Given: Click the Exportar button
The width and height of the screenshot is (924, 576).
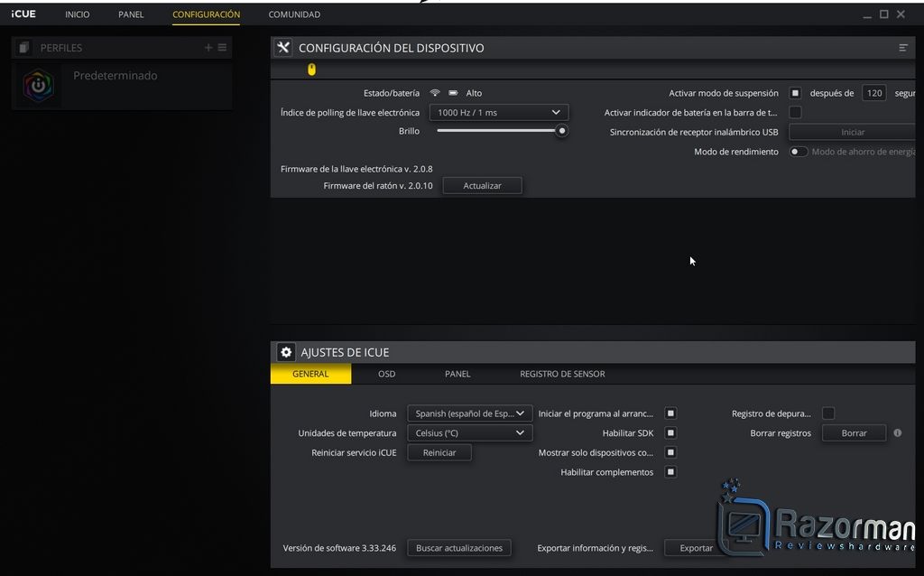Looking at the screenshot, I should 696,548.
